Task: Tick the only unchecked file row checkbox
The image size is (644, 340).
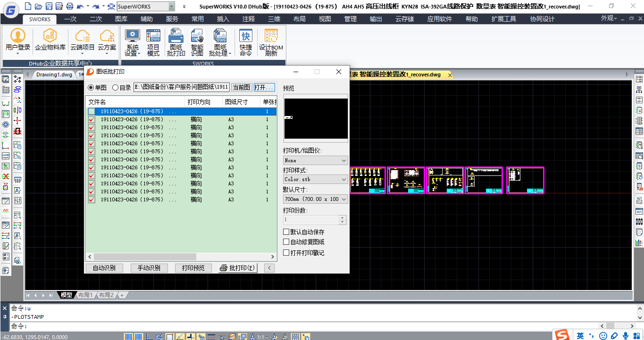Action: point(92,112)
